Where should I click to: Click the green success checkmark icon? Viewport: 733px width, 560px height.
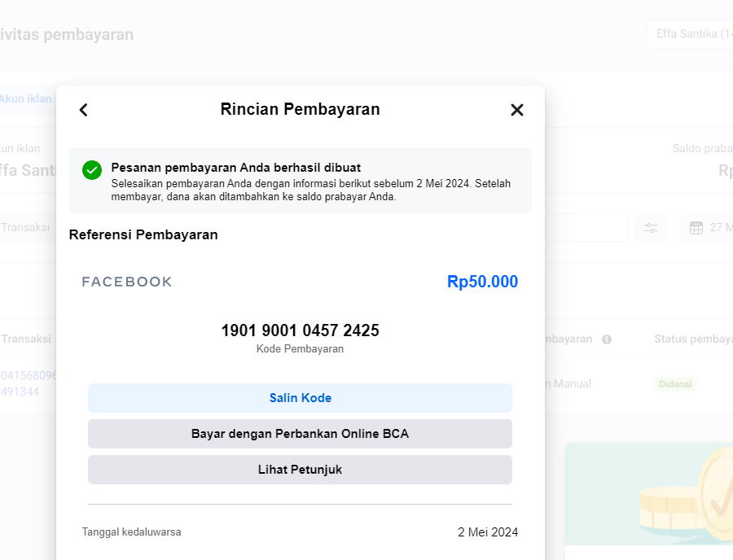[x=92, y=170]
